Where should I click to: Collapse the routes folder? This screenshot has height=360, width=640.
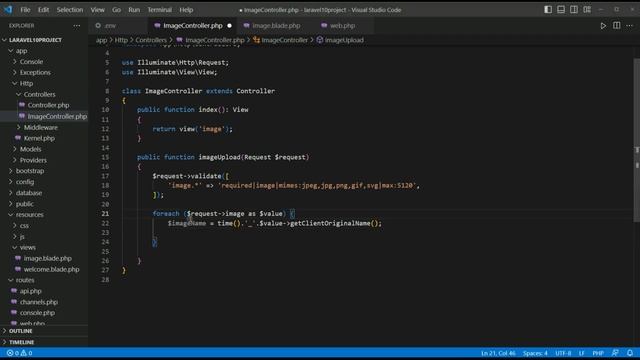(x=25, y=280)
